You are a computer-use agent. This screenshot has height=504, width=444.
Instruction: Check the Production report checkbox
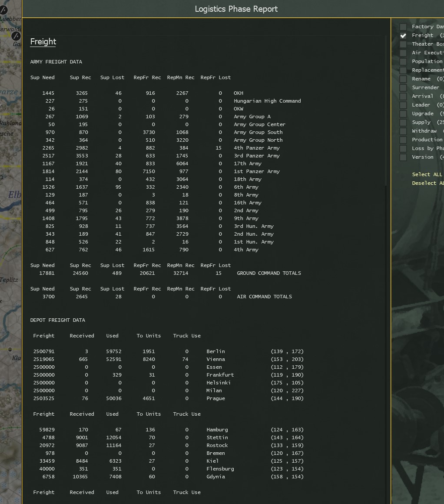pos(403,140)
